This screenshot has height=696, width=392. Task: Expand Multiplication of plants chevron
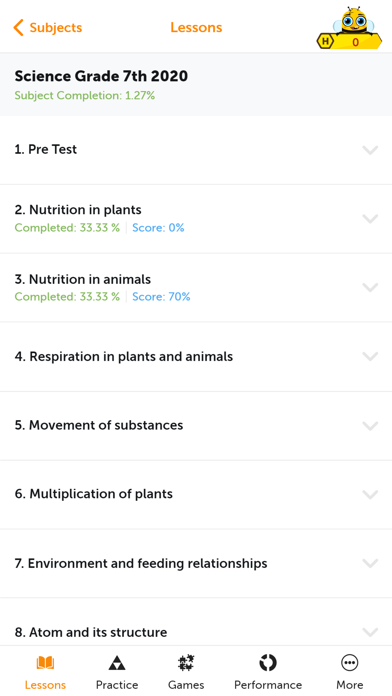(x=370, y=494)
